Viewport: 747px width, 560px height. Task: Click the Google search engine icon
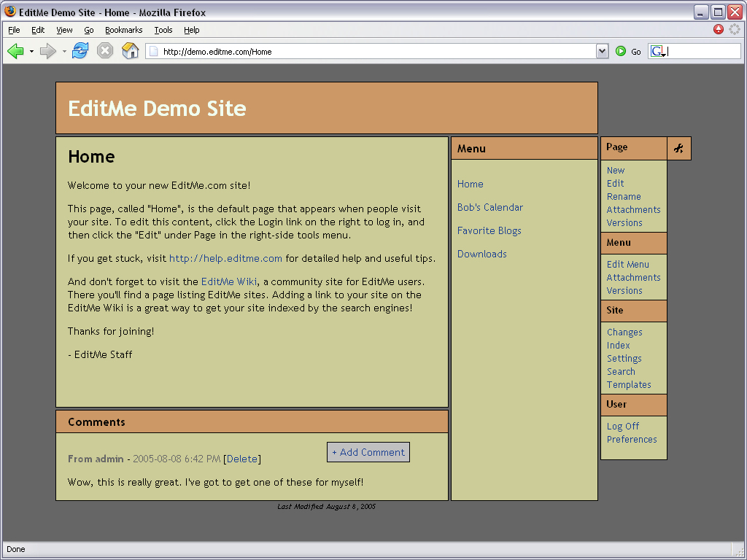point(657,51)
